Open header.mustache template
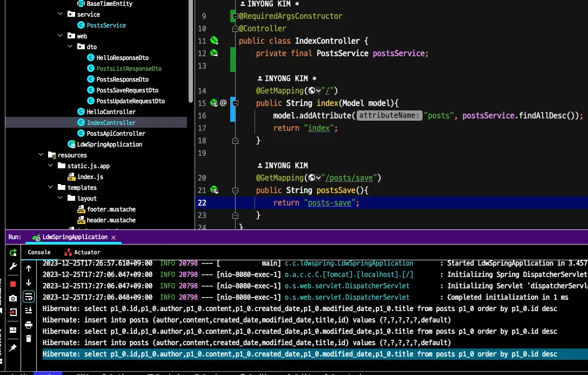Screen dimensions: 588x375 tap(111, 220)
